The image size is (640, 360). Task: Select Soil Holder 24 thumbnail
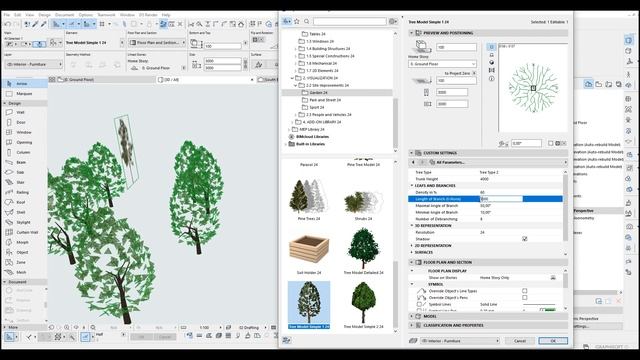click(309, 251)
